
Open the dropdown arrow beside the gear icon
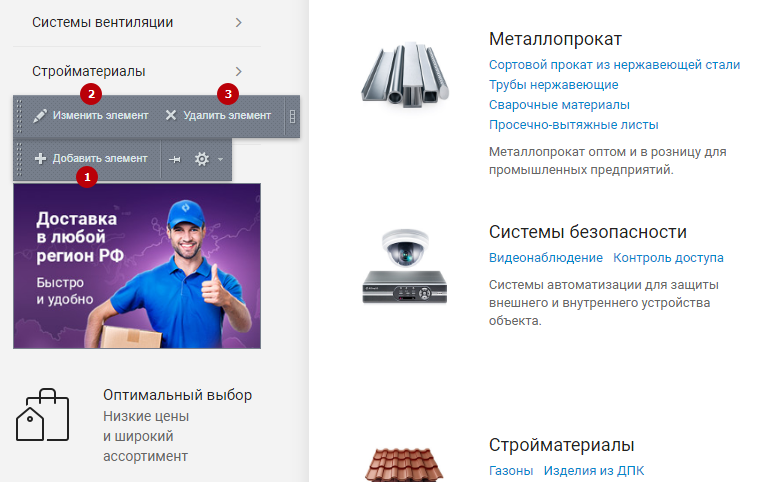pos(220,159)
